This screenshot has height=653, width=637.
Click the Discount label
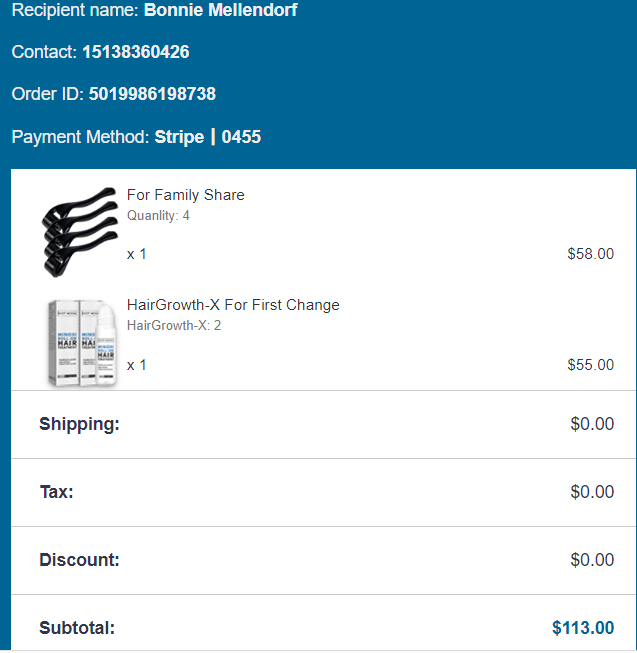pyautogui.click(x=79, y=560)
